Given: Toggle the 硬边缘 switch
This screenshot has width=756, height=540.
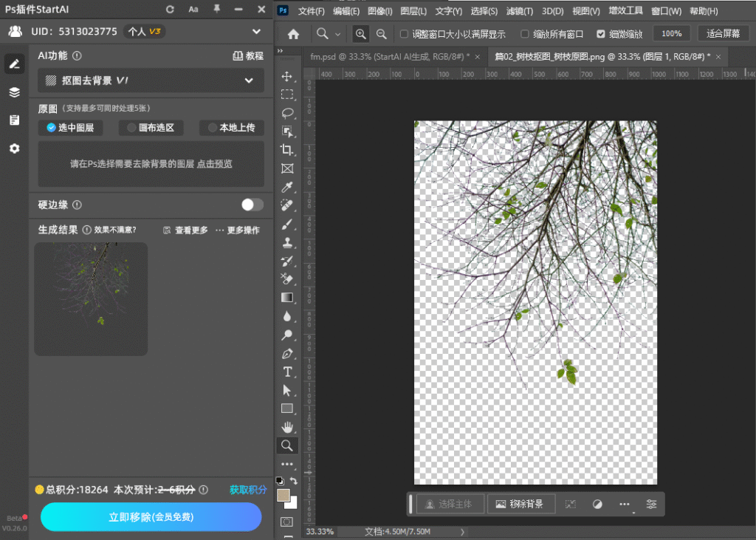Looking at the screenshot, I should coord(252,205).
